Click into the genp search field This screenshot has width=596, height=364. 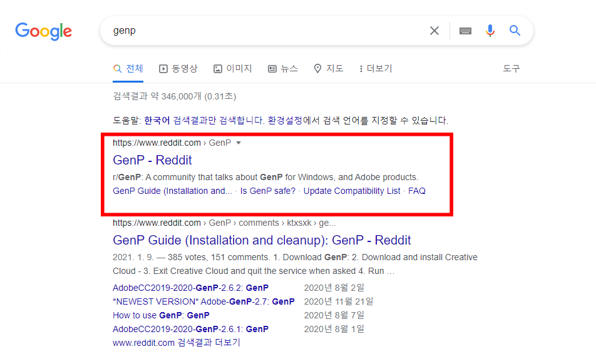(x=266, y=31)
